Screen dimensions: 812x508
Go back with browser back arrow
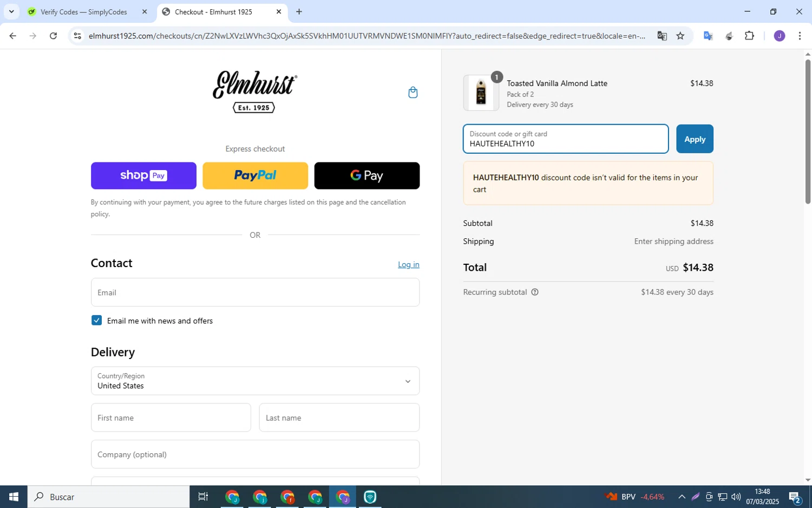[12, 36]
